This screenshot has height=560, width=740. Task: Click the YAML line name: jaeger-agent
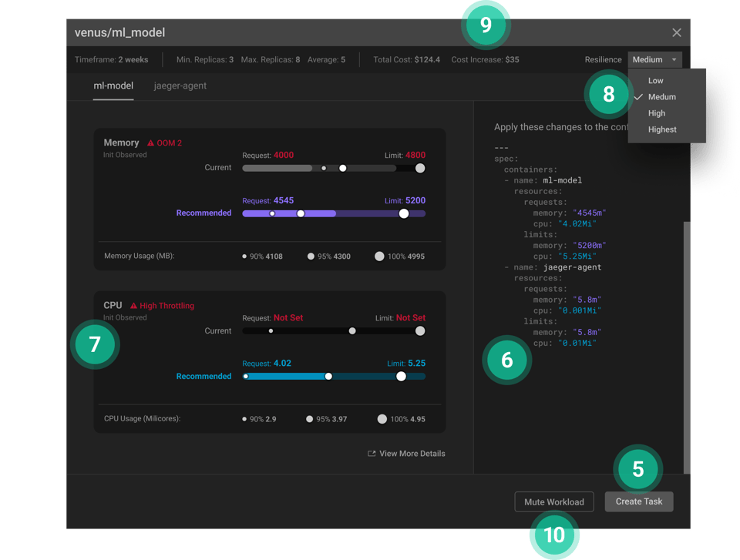(x=553, y=267)
